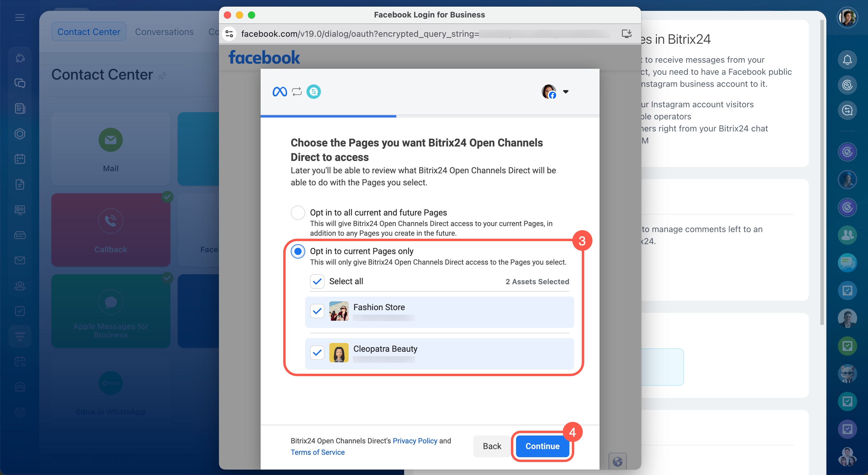Viewport: 868px width, 475px height.
Task: Open the hamburger menu icon
Action: tap(20, 17)
